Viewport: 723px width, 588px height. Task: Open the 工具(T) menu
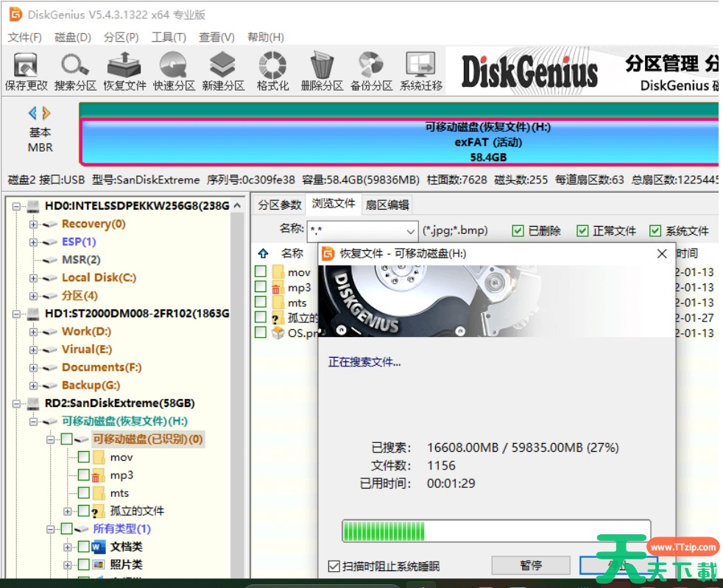(168, 37)
